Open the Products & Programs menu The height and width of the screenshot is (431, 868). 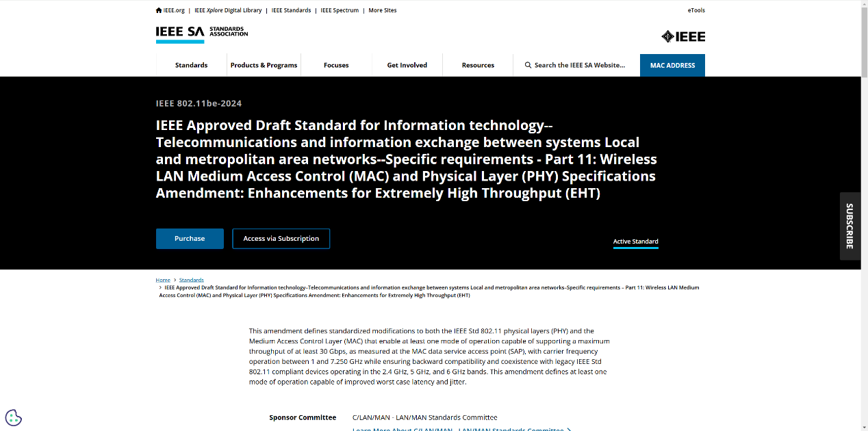pyautogui.click(x=264, y=65)
